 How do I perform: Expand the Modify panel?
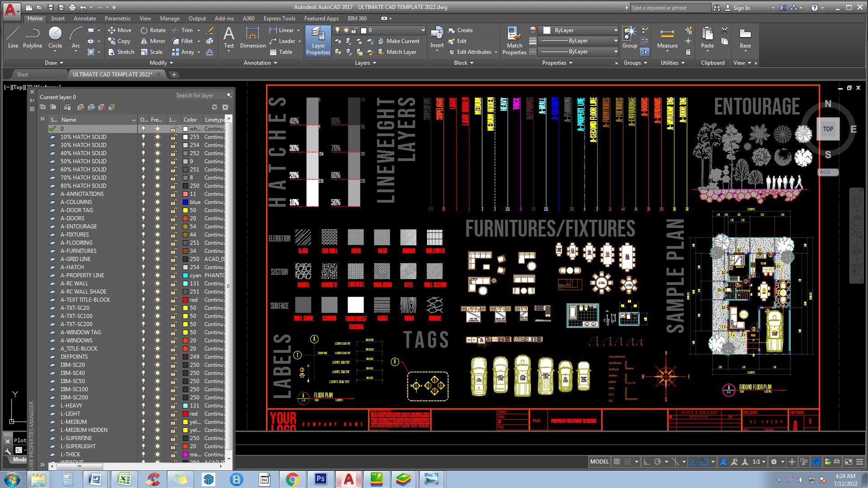coord(161,63)
